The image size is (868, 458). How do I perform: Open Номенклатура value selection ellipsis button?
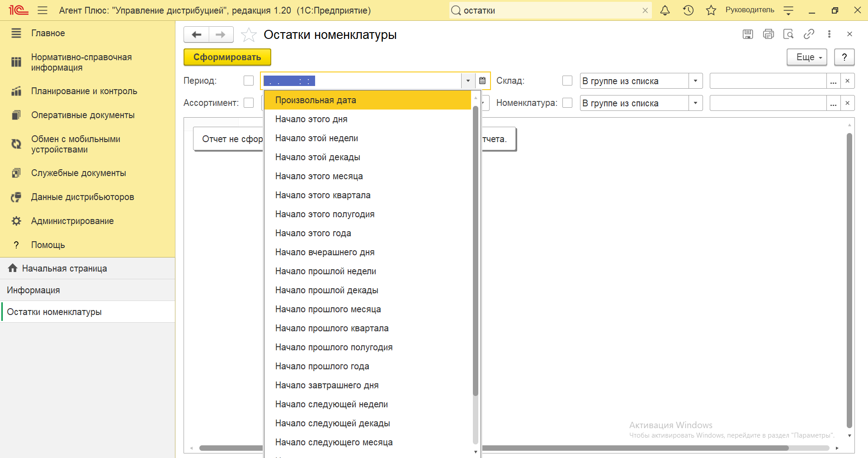tap(833, 103)
